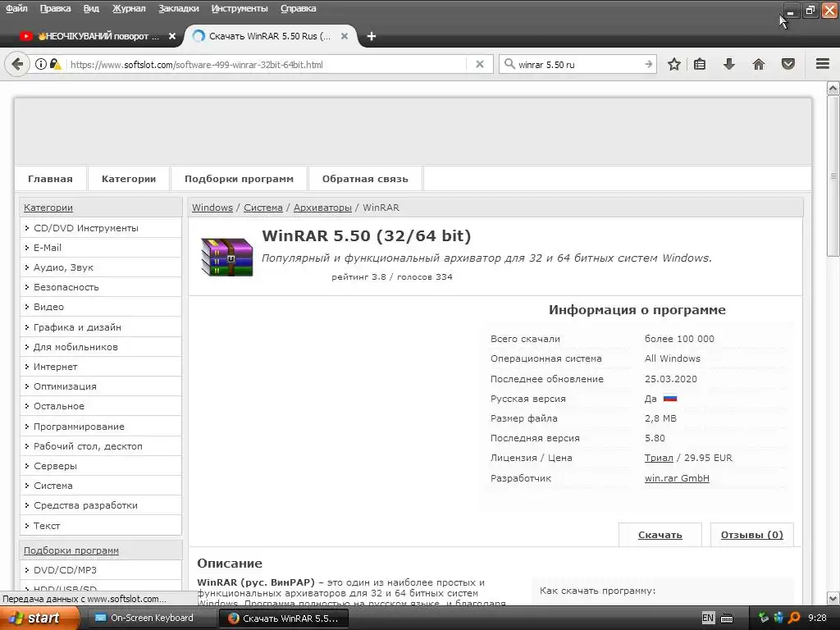Show bookmarks list icon
This screenshot has height=630, width=840.
(700, 64)
